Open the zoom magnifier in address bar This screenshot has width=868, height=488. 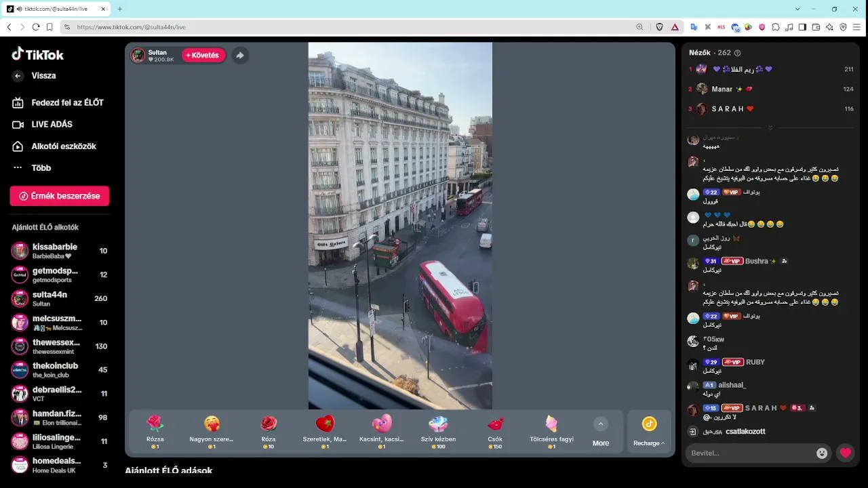tap(639, 27)
